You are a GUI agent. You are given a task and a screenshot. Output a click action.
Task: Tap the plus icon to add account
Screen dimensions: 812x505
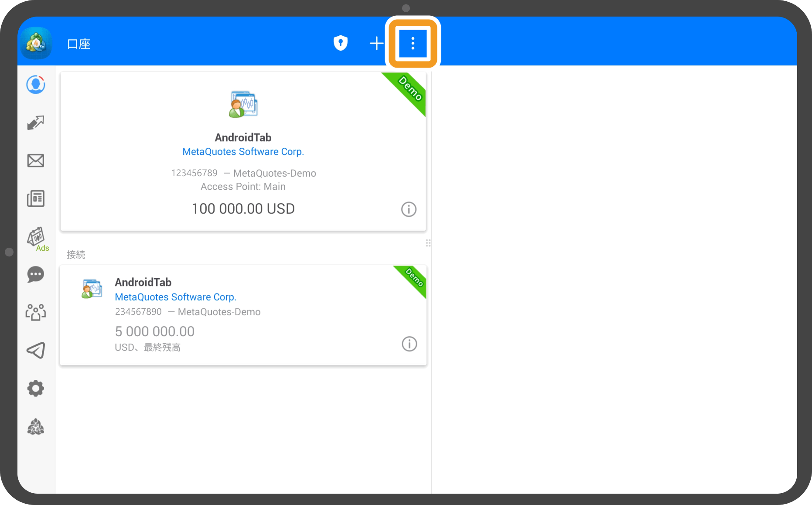click(x=376, y=43)
